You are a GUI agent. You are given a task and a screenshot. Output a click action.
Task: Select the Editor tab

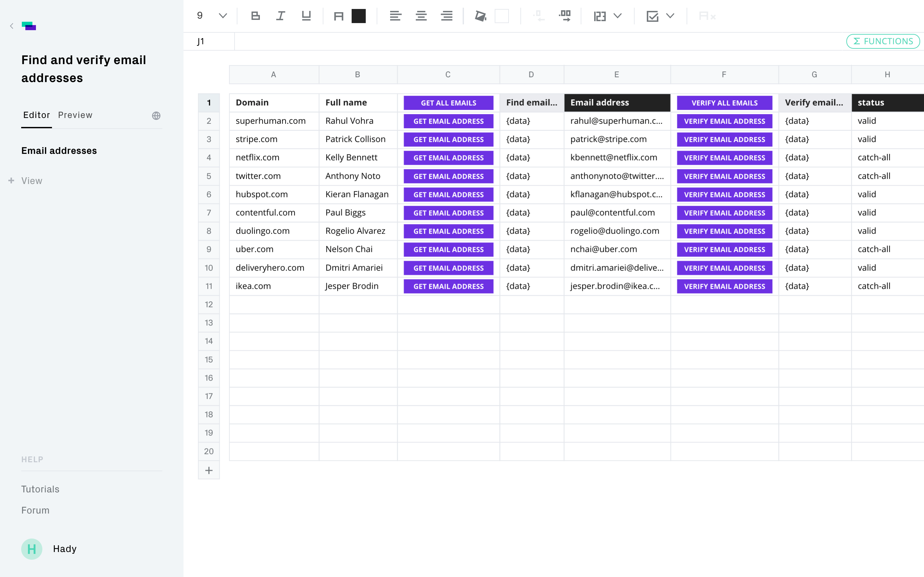[x=36, y=115]
